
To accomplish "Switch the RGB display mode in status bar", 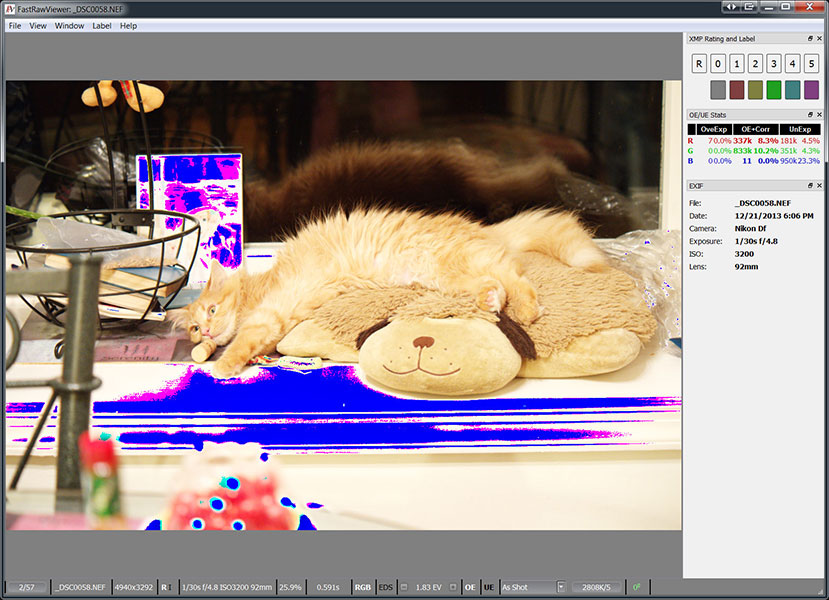I will 362,587.
